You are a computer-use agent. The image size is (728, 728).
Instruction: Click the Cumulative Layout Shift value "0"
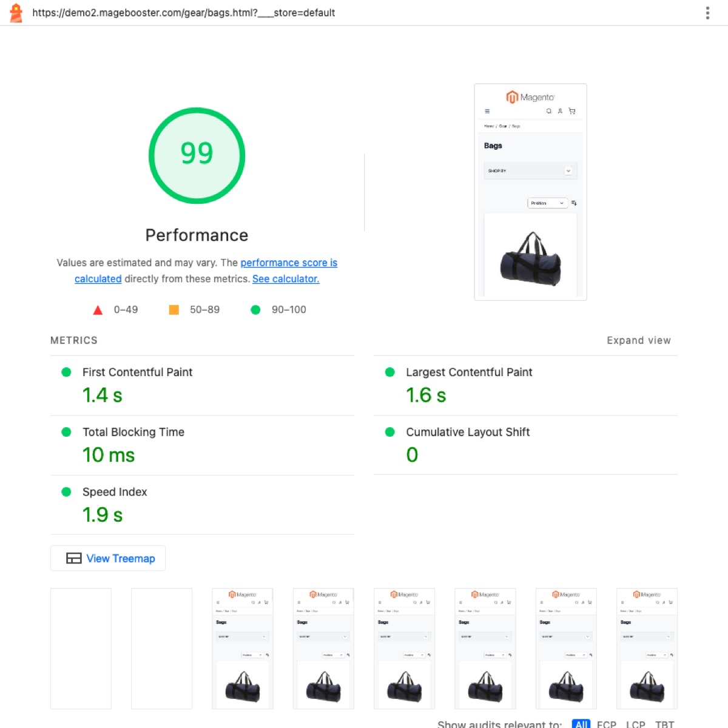pos(412,455)
